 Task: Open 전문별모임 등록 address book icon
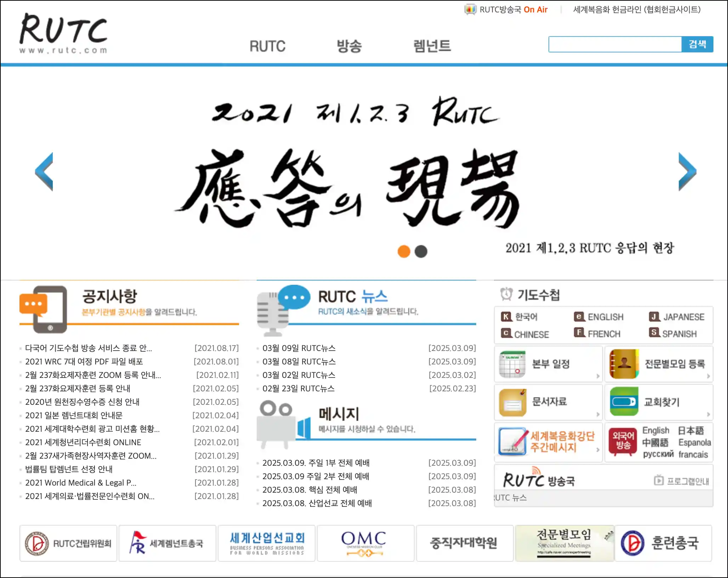click(624, 364)
